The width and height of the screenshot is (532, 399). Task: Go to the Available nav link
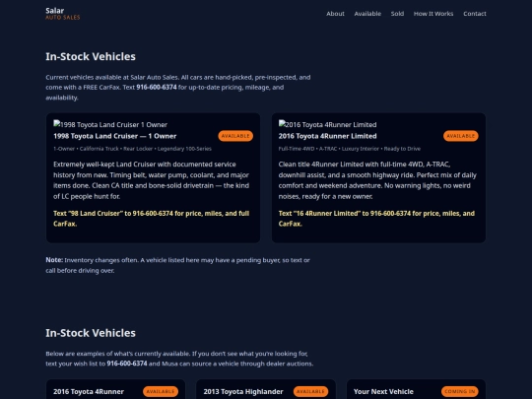(367, 14)
